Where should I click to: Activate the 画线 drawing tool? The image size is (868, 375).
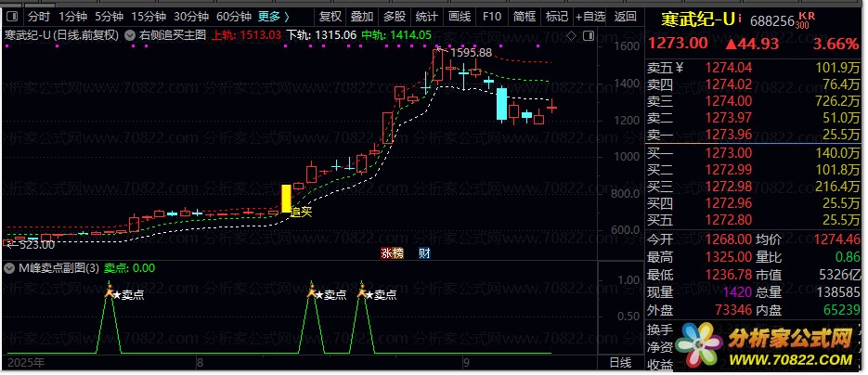click(460, 17)
